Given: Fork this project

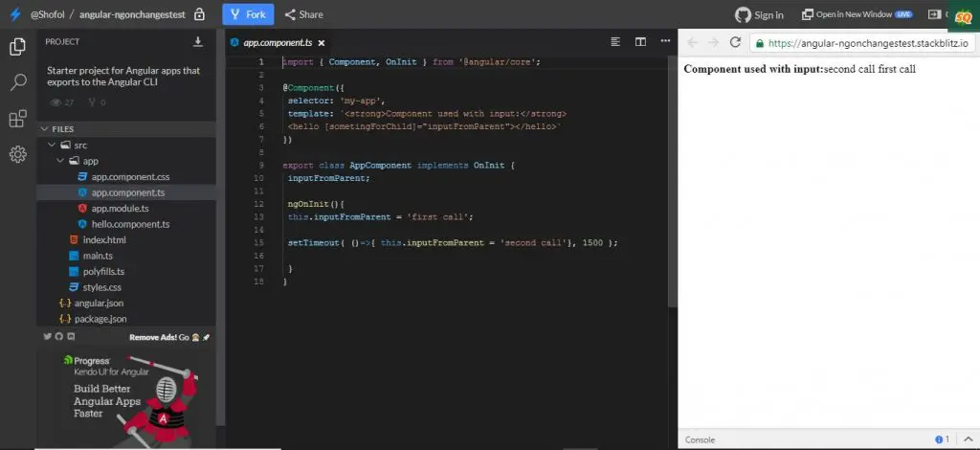Looking at the screenshot, I should click(248, 14).
